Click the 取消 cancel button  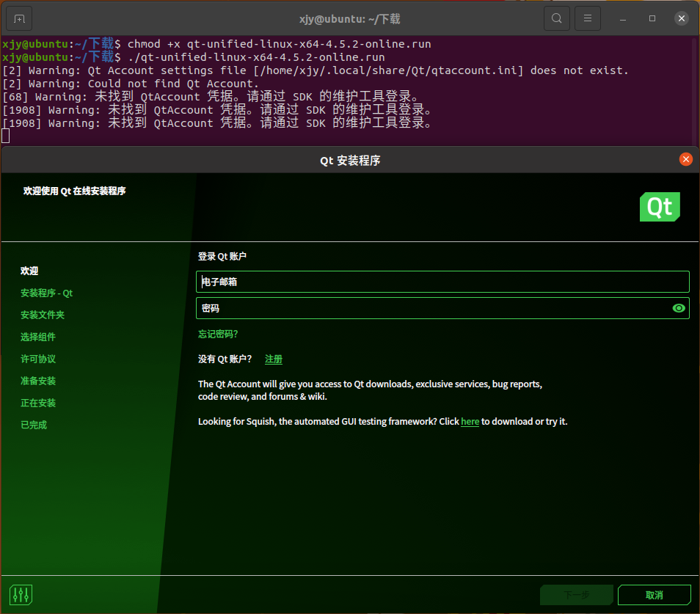point(655,595)
